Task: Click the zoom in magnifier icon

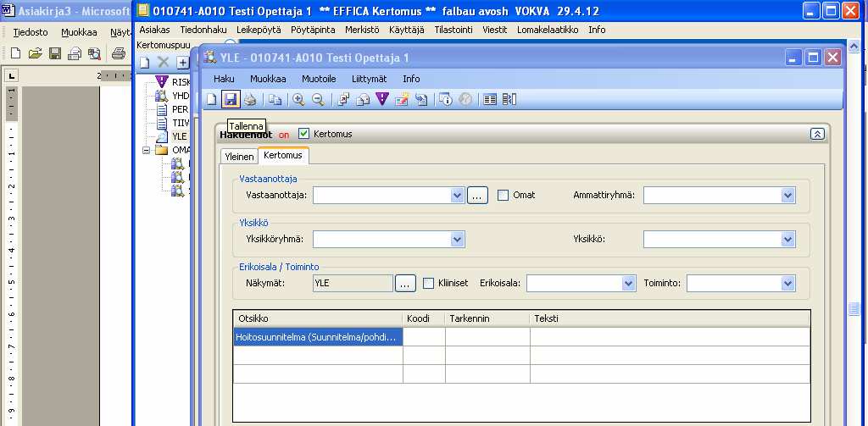Action: 299,100
